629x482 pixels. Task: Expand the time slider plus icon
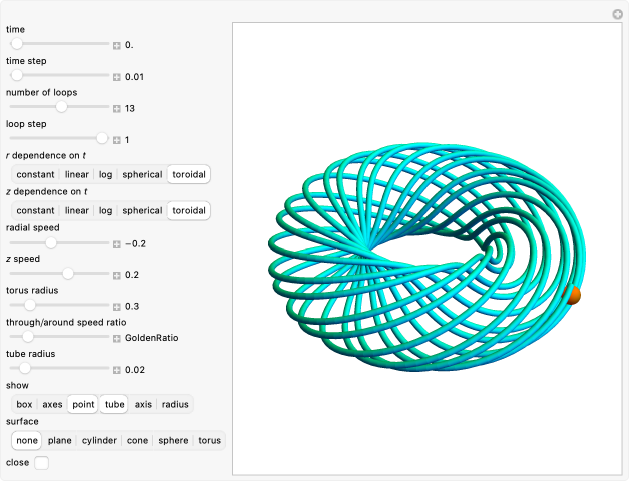117,45
